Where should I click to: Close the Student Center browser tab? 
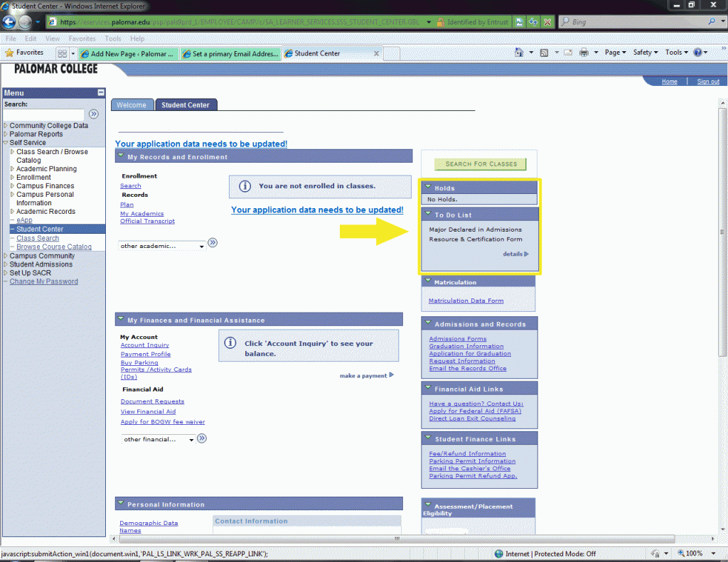(x=377, y=53)
